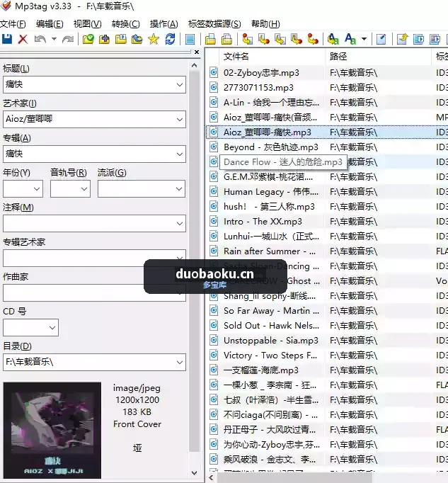Select file 02-Zyboy忠宇.mp3
The height and width of the screenshot is (483, 448).
261,73
